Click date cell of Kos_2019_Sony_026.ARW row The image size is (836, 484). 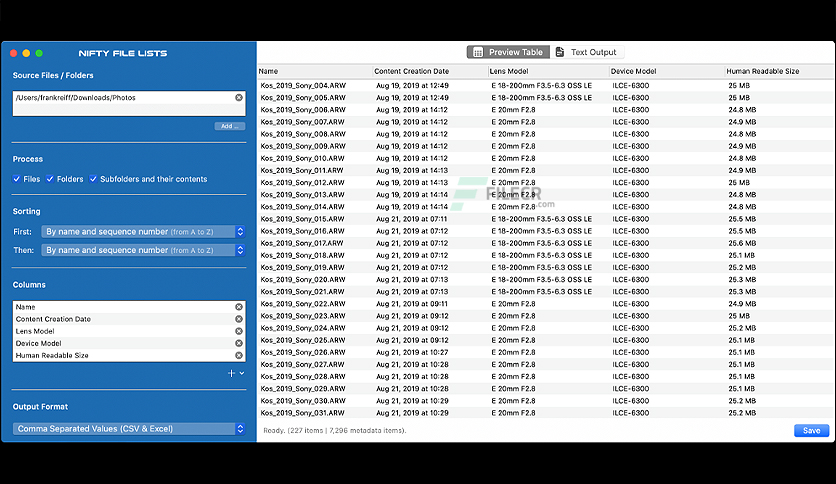(412, 352)
